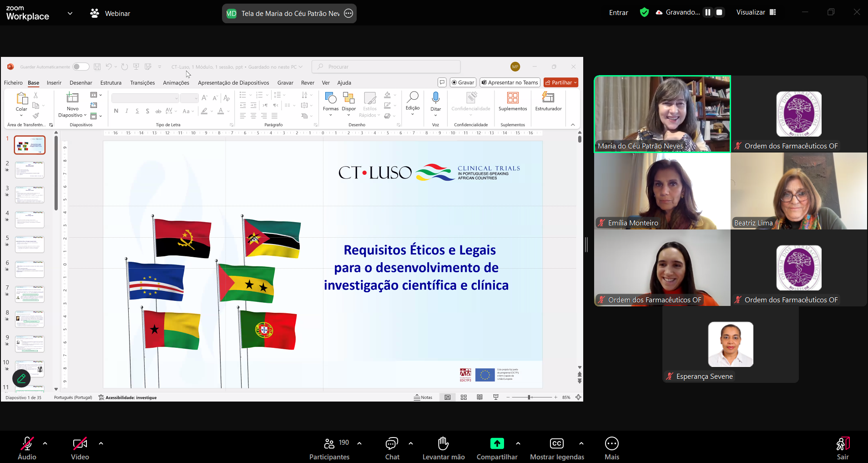Select slide 5 thumbnail

tap(30, 244)
